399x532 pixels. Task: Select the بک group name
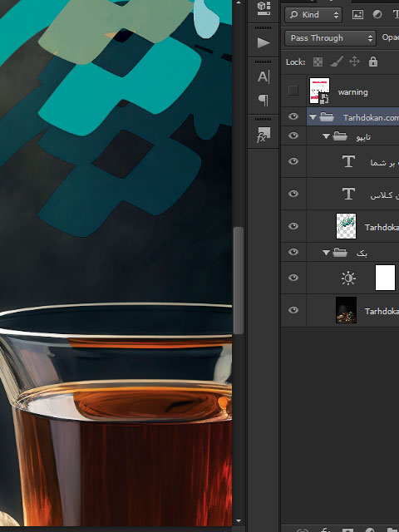362,253
